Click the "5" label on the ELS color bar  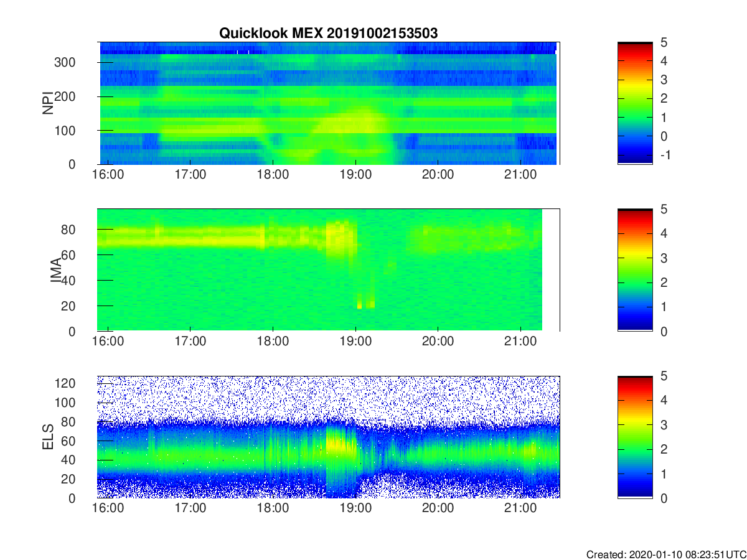click(663, 376)
